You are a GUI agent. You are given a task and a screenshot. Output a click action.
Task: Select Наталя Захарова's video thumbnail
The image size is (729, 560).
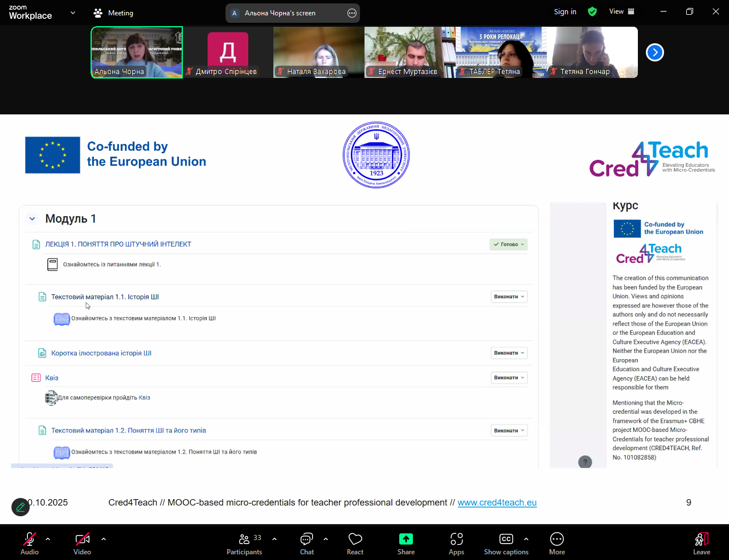(318, 52)
